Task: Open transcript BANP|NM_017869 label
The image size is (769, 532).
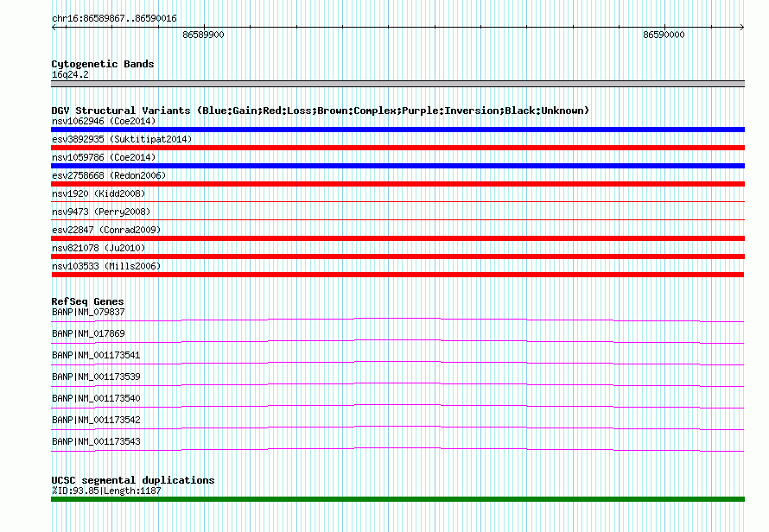Action: click(x=88, y=334)
